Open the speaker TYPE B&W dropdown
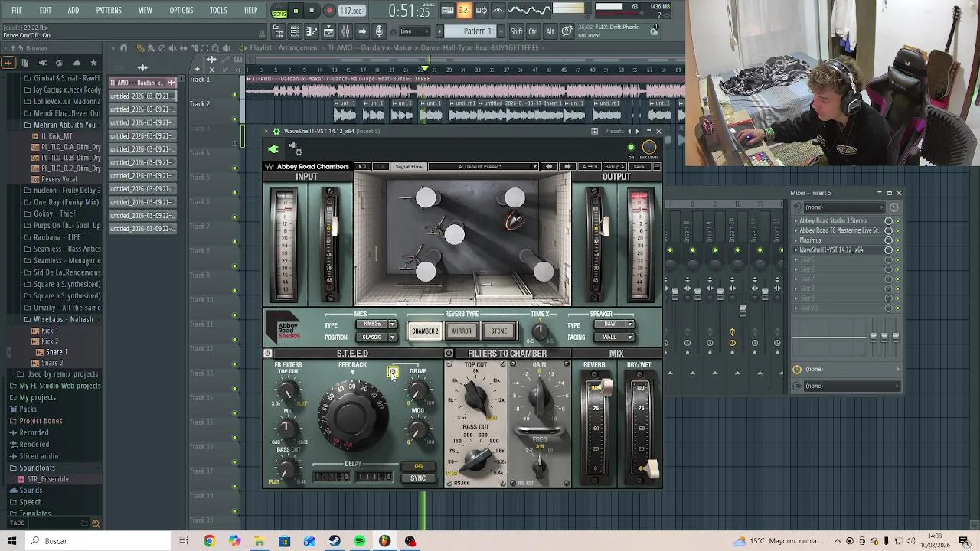The height and width of the screenshot is (551, 980). pyautogui.click(x=614, y=324)
